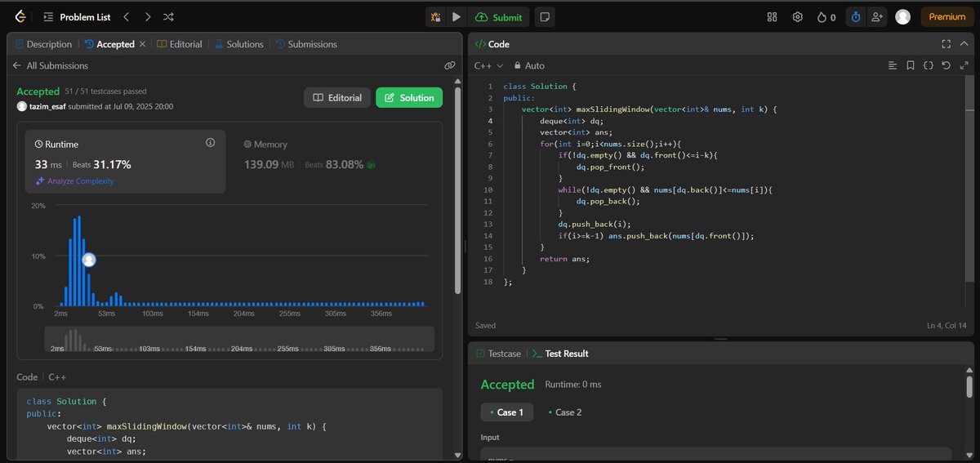Click the Editorial button
This screenshot has height=463, width=980.
[337, 98]
